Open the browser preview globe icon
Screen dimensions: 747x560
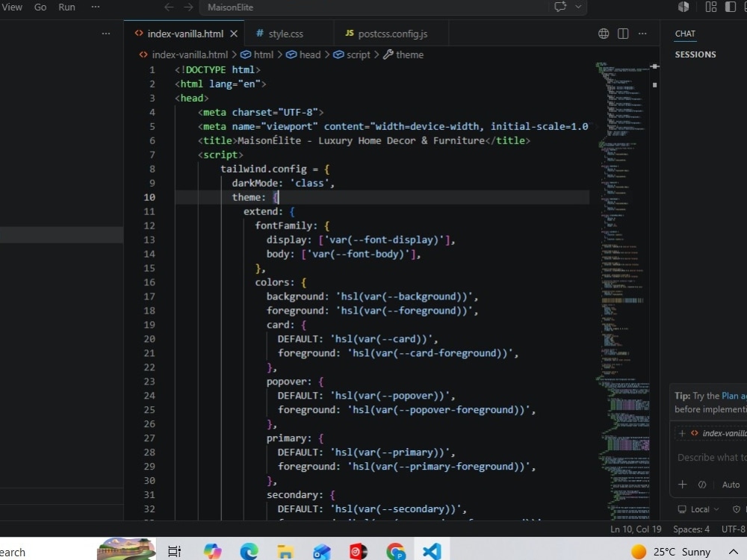pyautogui.click(x=604, y=34)
